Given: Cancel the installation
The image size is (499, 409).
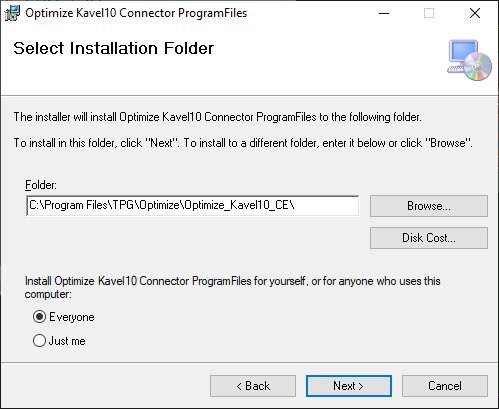Looking at the screenshot, I should click(445, 386).
